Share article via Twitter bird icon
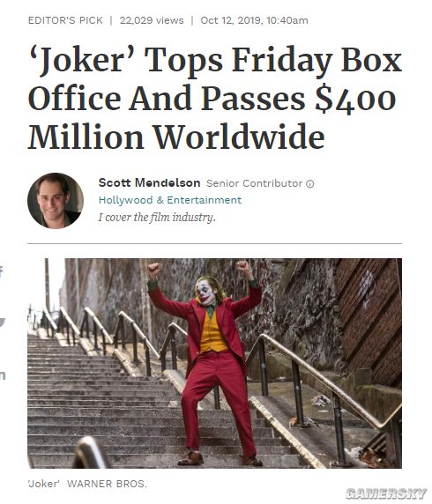This screenshot has width=432, height=504. pos(3,322)
